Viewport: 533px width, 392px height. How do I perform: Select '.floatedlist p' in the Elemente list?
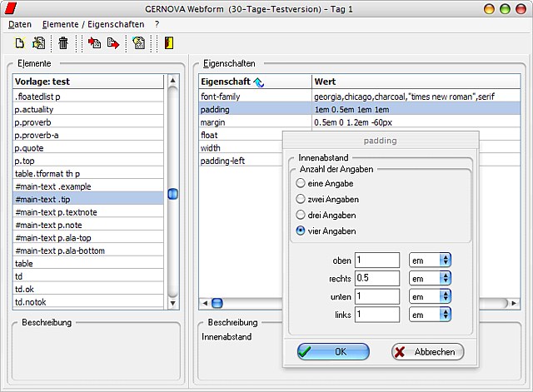click(88, 97)
